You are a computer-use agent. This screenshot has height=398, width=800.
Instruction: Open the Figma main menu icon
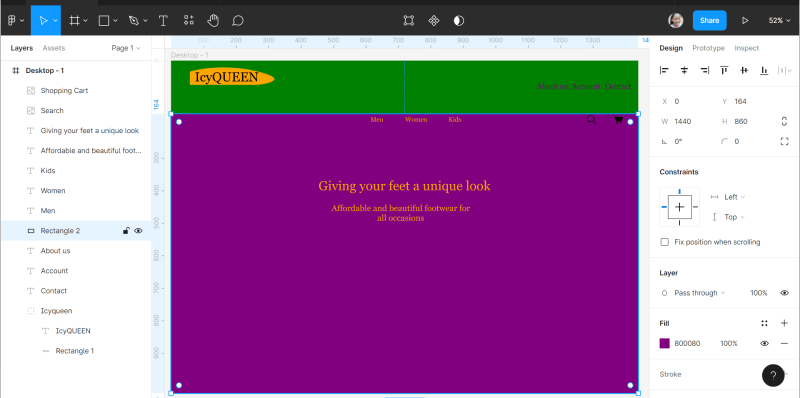tap(12, 20)
